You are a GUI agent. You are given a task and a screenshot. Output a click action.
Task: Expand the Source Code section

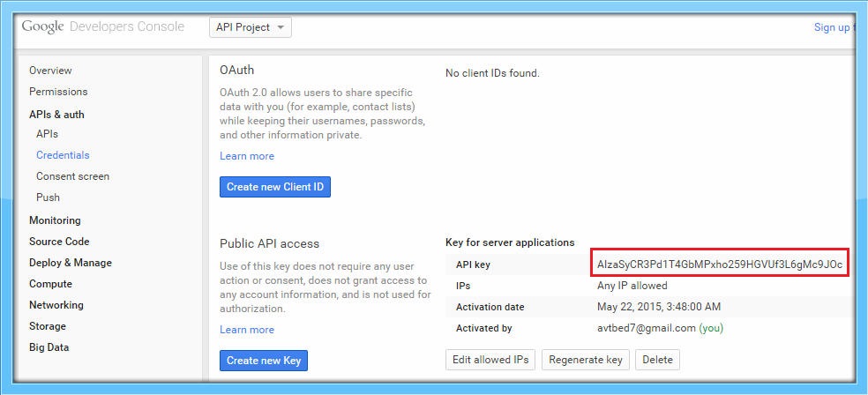pyautogui.click(x=59, y=242)
